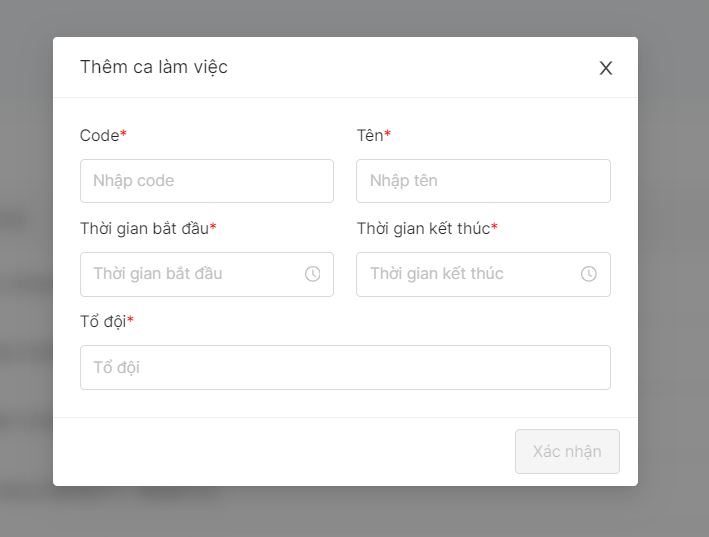Click the Code field label
The image size is (709, 537).
pyautogui.click(x=99, y=135)
